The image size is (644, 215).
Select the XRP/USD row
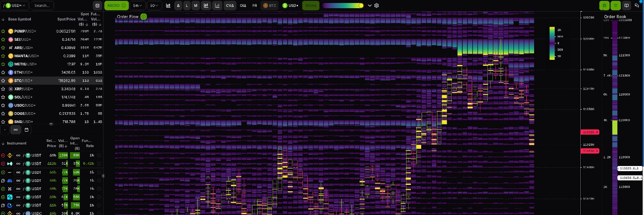(x=52, y=89)
